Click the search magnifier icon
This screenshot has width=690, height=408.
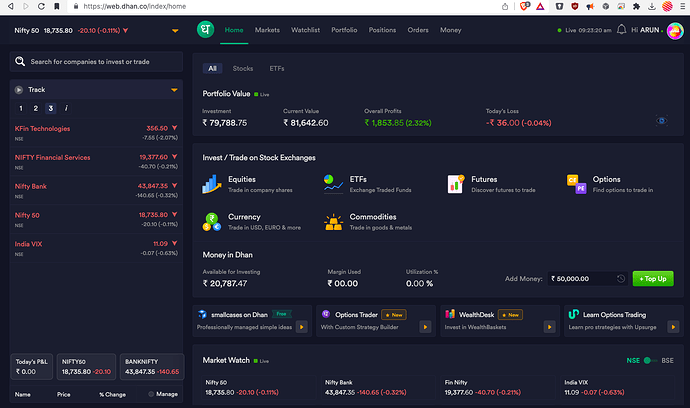pyautogui.click(x=20, y=61)
